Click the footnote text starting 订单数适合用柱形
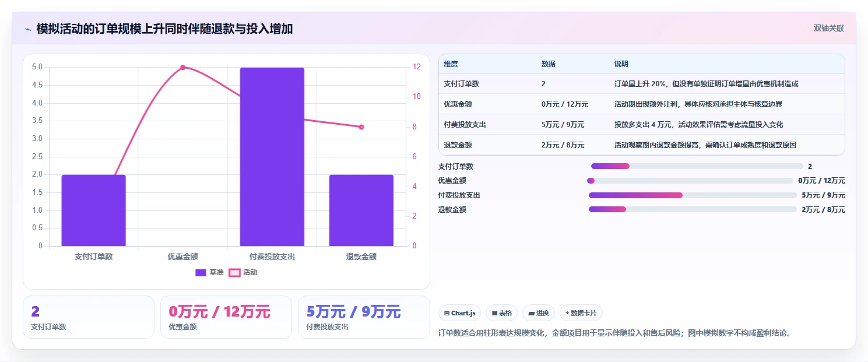Image resolution: width=868 pixels, height=362 pixels. pos(614,333)
